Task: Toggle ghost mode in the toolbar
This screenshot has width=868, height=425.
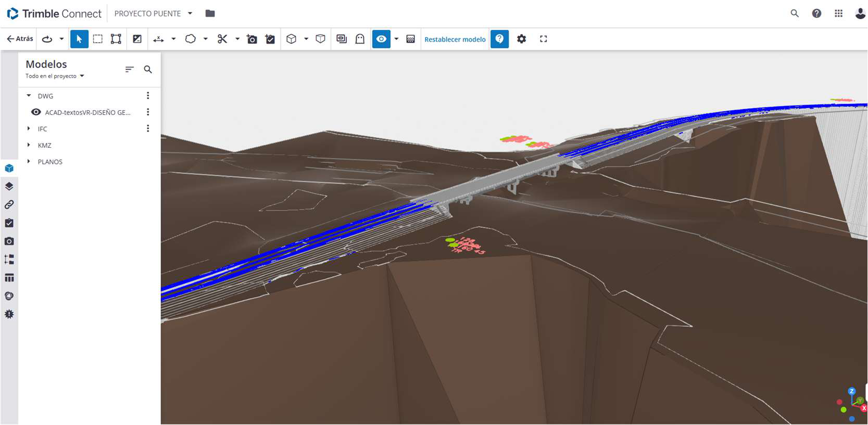Action: (x=360, y=39)
